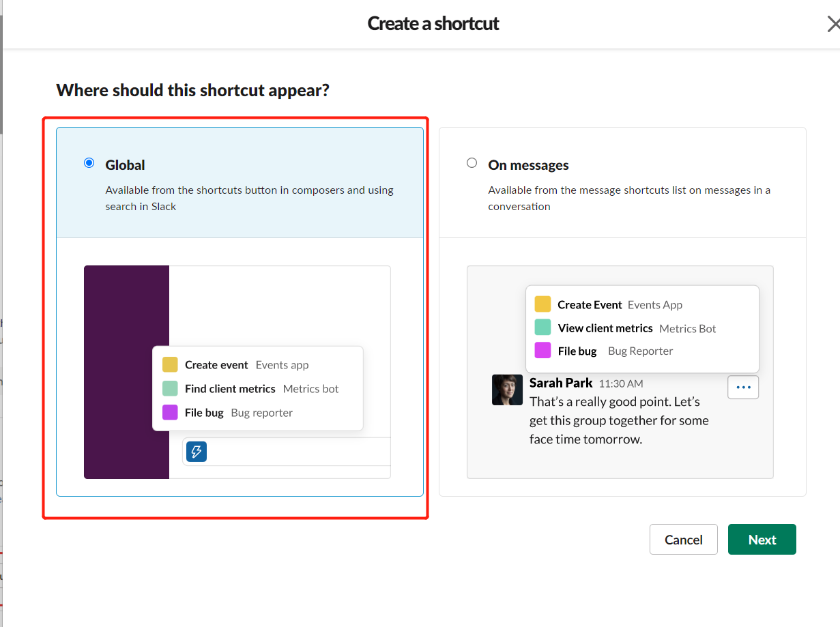Click the Next button
This screenshot has width=840, height=627.
coord(762,539)
